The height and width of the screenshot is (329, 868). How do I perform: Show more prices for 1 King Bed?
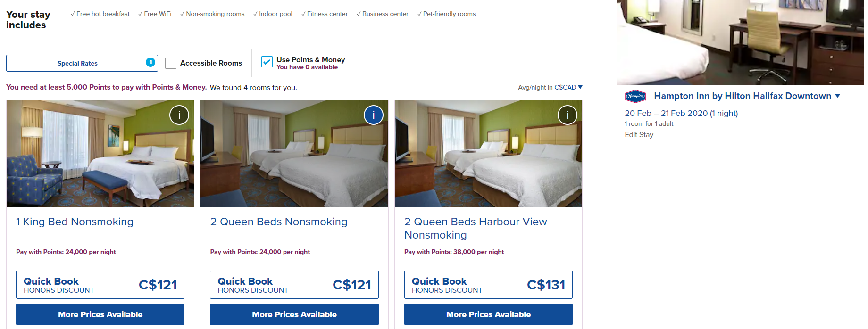point(100,314)
